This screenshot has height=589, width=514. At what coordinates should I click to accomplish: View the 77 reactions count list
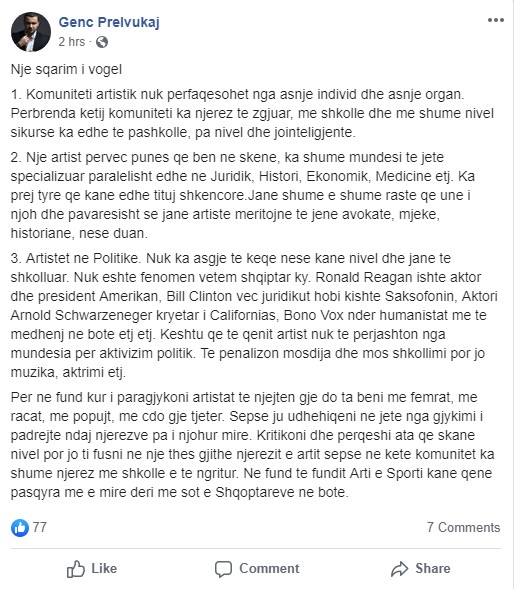click(x=39, y=527)
